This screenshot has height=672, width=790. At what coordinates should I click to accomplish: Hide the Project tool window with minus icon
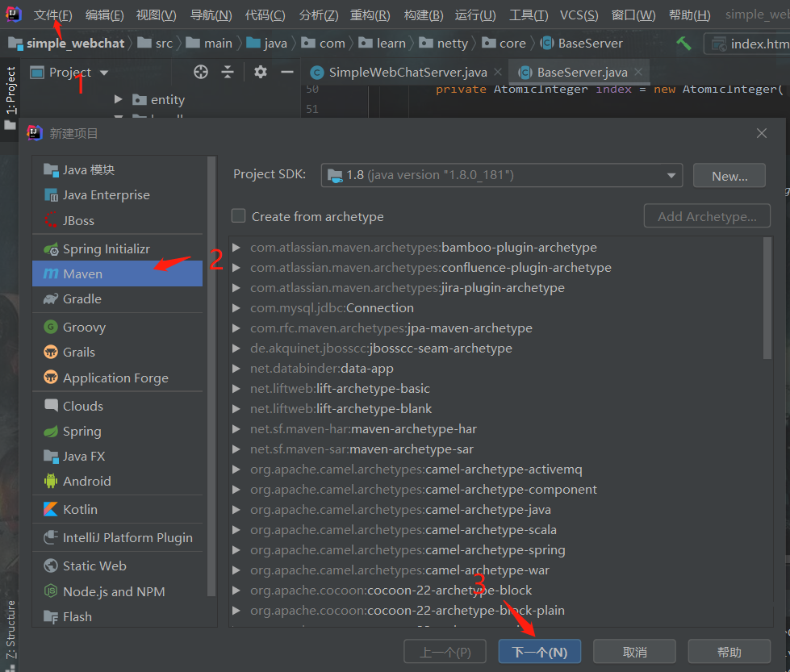click(x=287, y=72)
